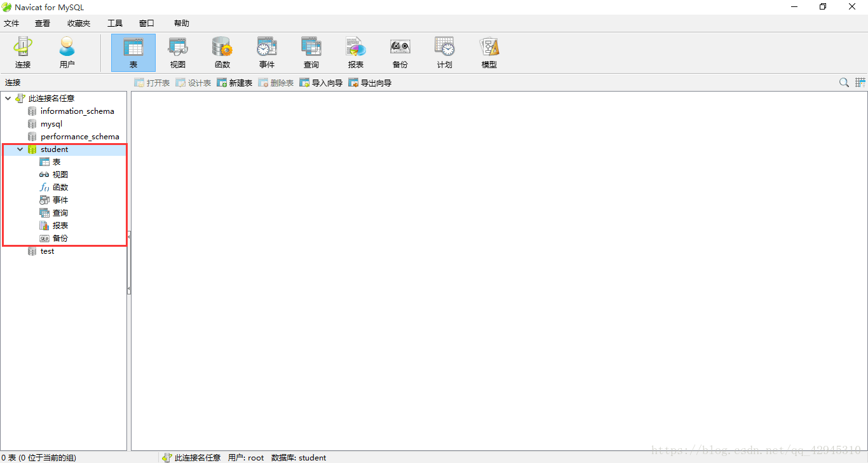Click the search magnifier icon
Image resolution: width=868 pixels, height=463 pixels.
click(x=844, y=83)
